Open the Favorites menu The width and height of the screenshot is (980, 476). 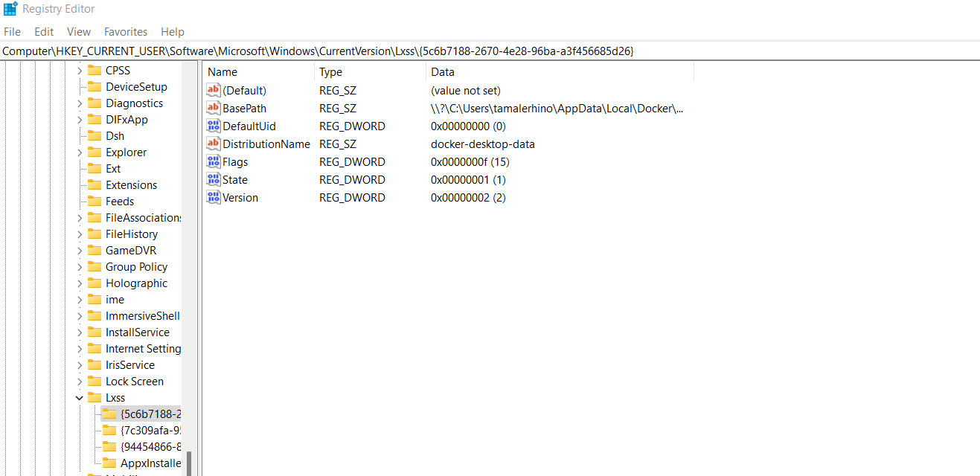tap(125, 31)
